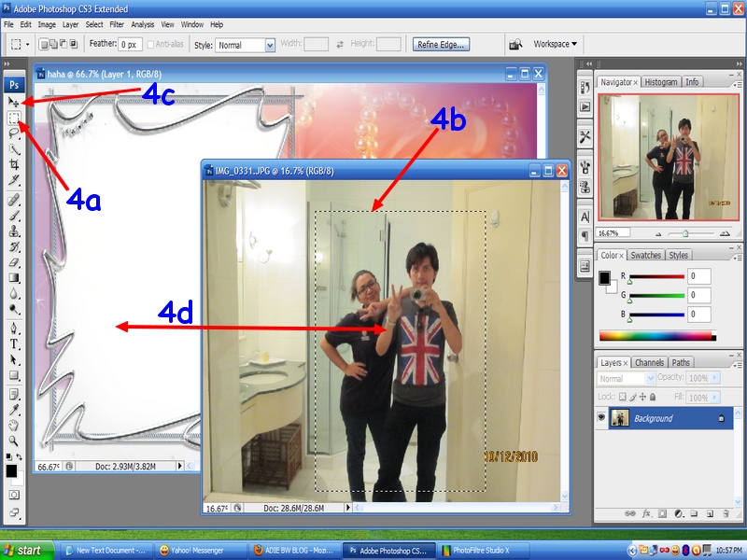The image size is (747, 560).
Task: Choose Intersect with selection mode
Action: pyautogui.click(x=73, y=44)
